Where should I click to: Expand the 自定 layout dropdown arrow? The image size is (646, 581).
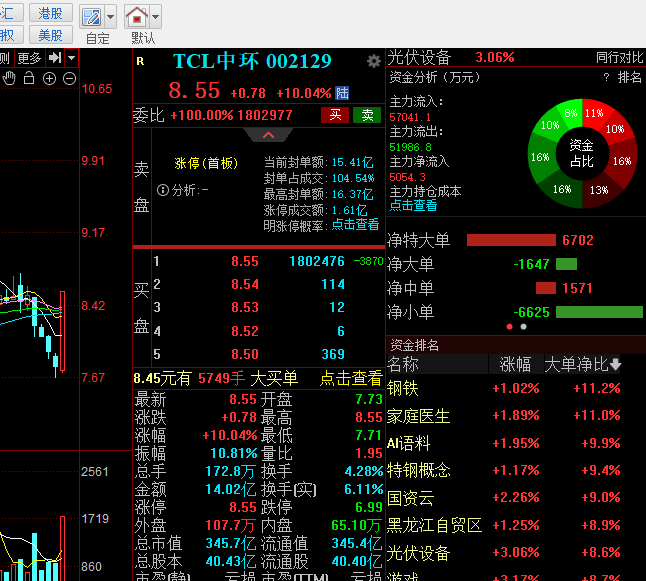click(x=110, y=17)
